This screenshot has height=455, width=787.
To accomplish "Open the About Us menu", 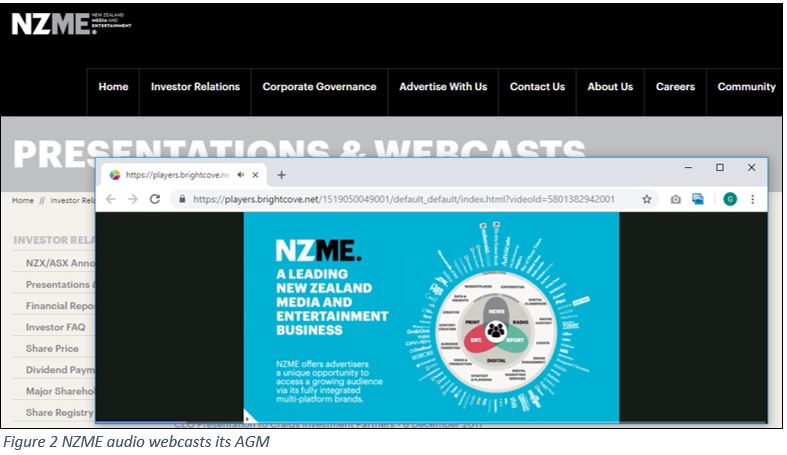I will point(610,87).
